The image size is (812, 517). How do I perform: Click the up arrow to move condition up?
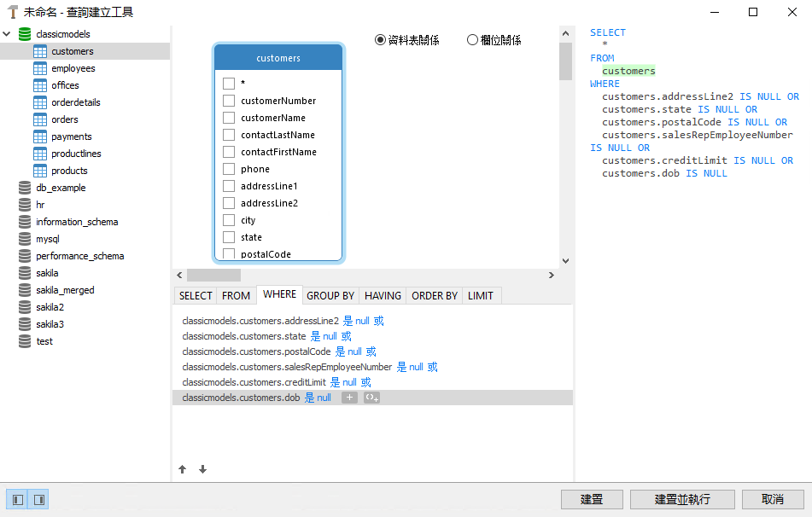(x=182, y=468)
